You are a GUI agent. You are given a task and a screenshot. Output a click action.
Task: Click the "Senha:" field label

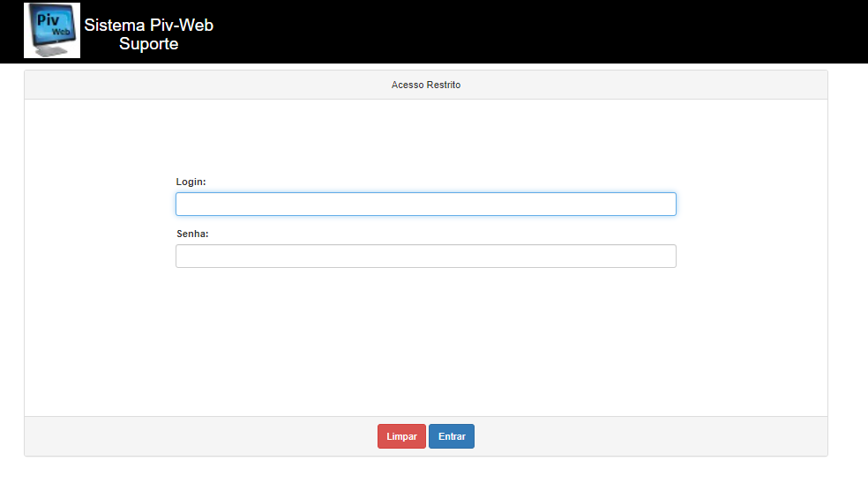pos(192,234)
